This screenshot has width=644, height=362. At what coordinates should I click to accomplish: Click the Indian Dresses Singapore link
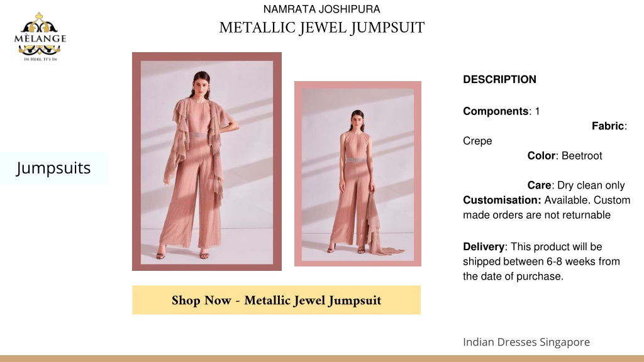pos(526,342)
